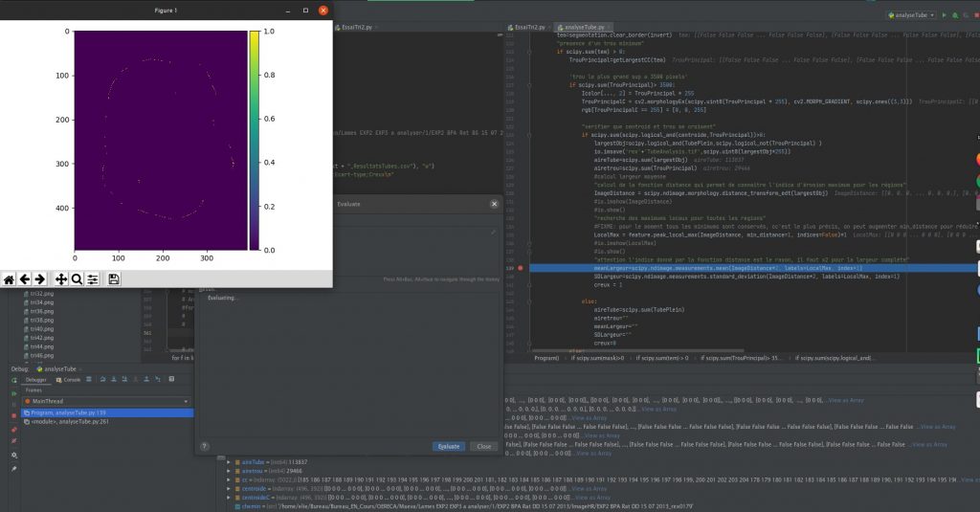Click the help question mark in Evaluate dialog

point(205,446)
